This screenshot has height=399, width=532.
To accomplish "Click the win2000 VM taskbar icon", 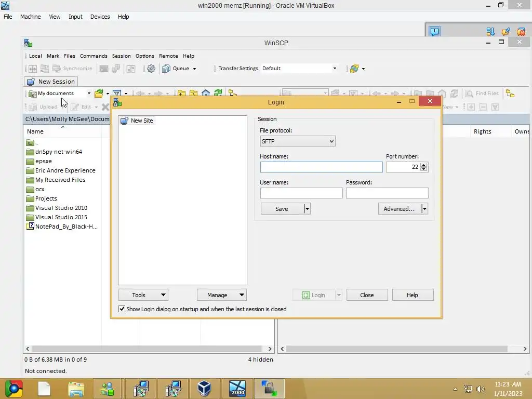I will (x=237, y=389).
